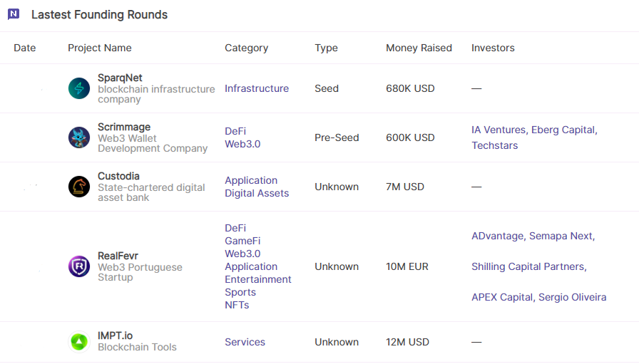Screen dimensions: 639x364
Task: Click the Services category link
Action: (245, 342)
